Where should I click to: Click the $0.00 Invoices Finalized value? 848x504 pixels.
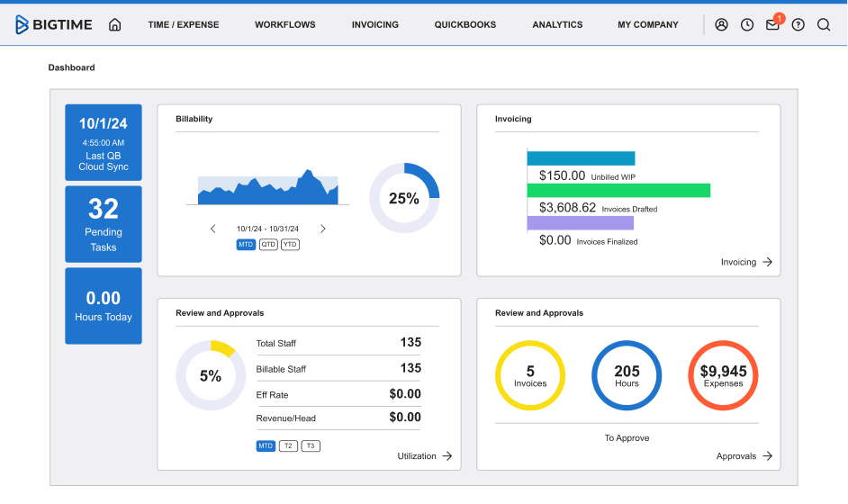coord(555,240)
